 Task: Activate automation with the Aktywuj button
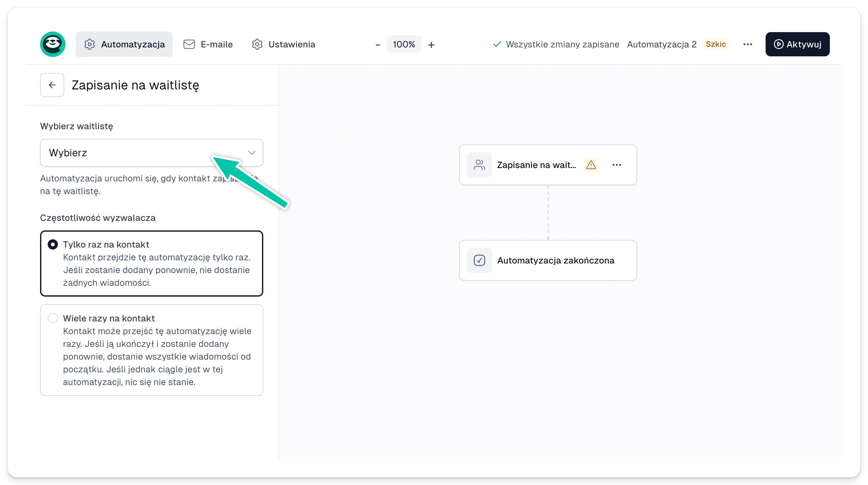(x=797, y=44)
